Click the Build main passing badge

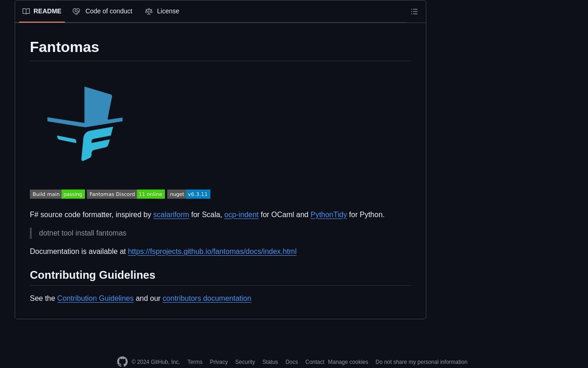coord(57,194)
